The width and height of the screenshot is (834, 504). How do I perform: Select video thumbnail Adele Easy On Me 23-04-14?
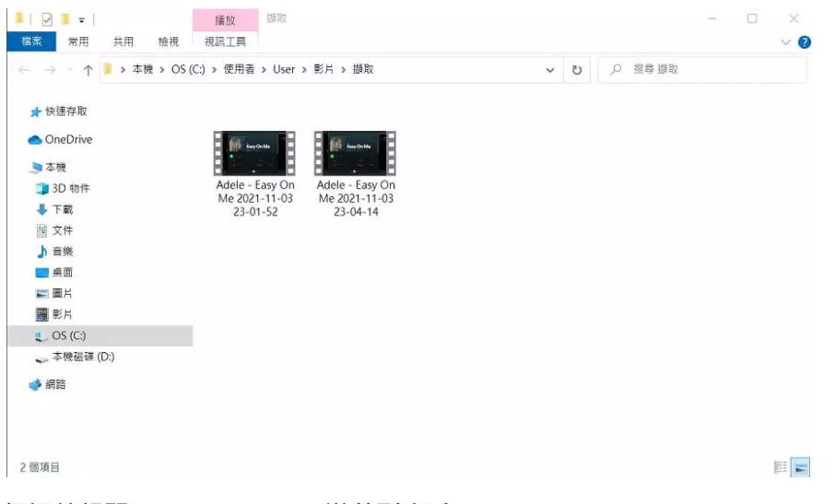355,153
